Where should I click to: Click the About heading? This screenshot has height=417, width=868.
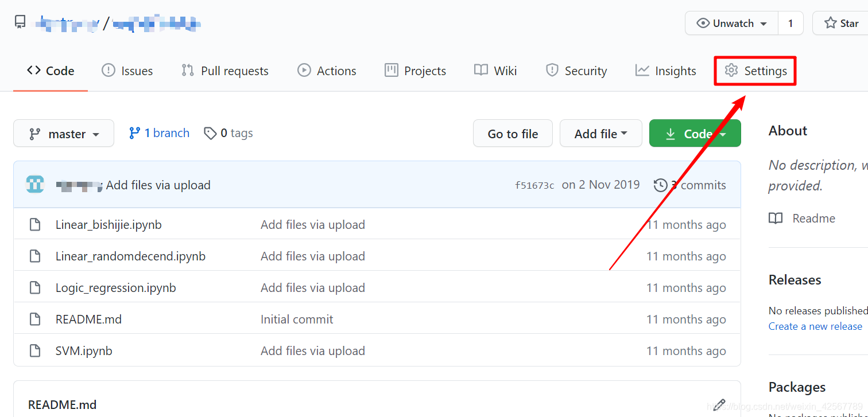point(788,131)
